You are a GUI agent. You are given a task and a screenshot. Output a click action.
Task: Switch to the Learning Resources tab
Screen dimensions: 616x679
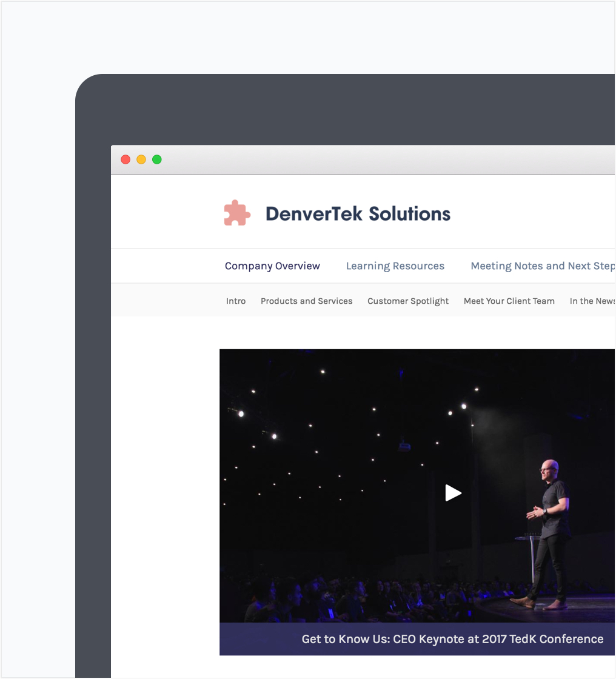coord(395,266)
